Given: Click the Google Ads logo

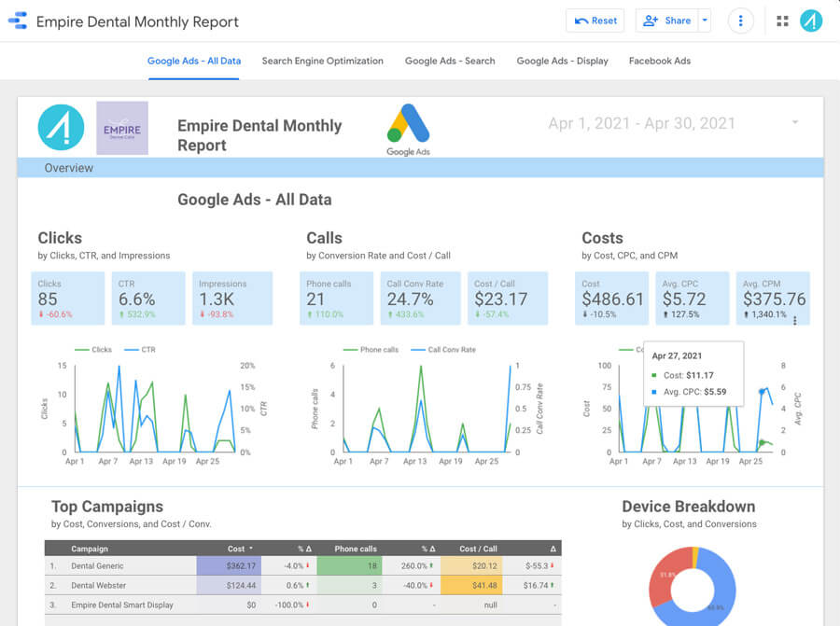Looking at the screenshot, I should [x=408, y=130].
